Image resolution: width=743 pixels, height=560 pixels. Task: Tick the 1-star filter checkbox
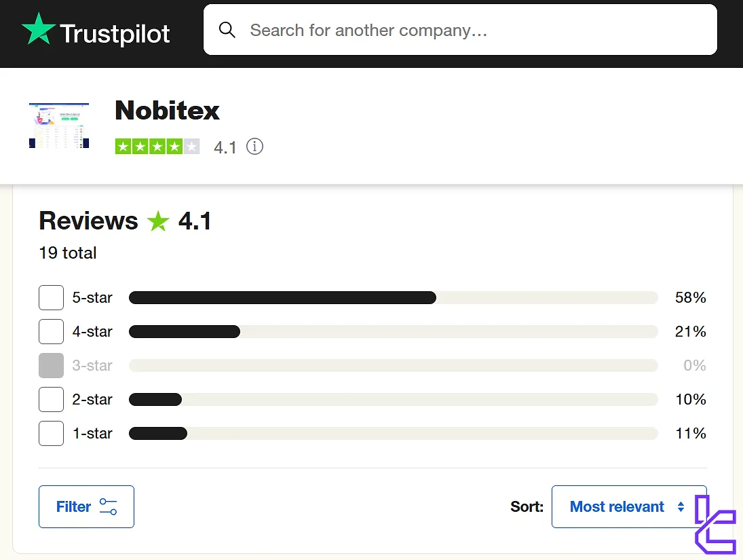tap(51, 433)
